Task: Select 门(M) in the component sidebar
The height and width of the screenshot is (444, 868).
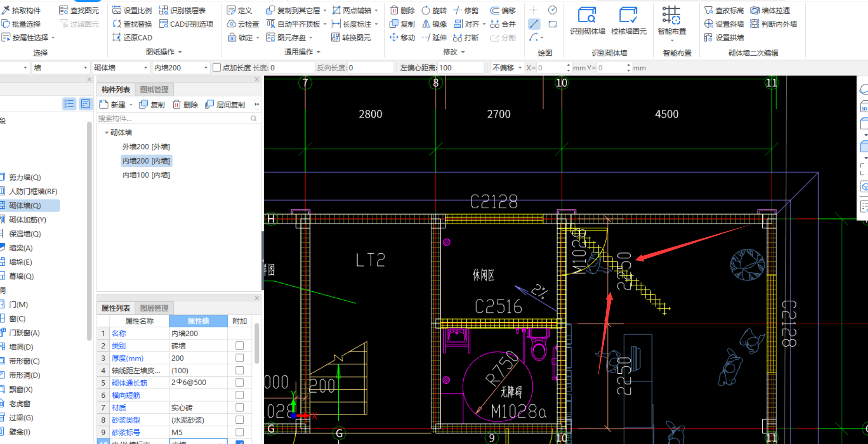Action: 18,304
